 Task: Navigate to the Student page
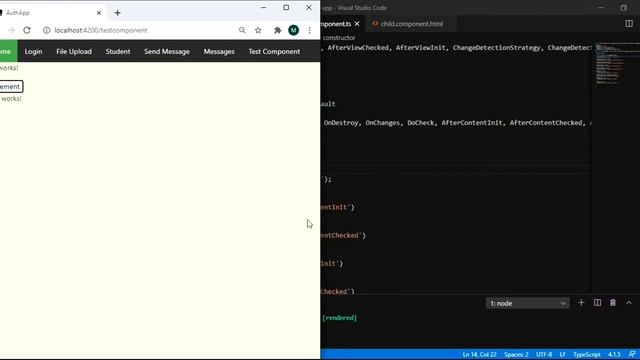[118, 51]
